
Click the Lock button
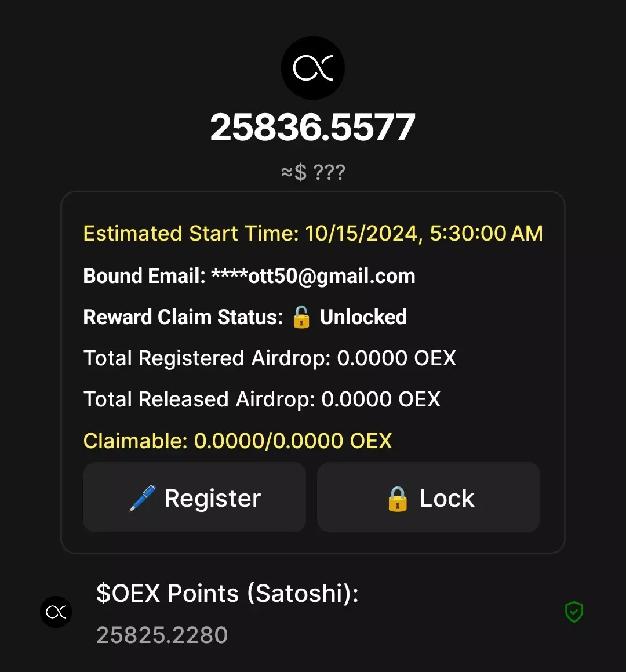[x=428, y=497]
